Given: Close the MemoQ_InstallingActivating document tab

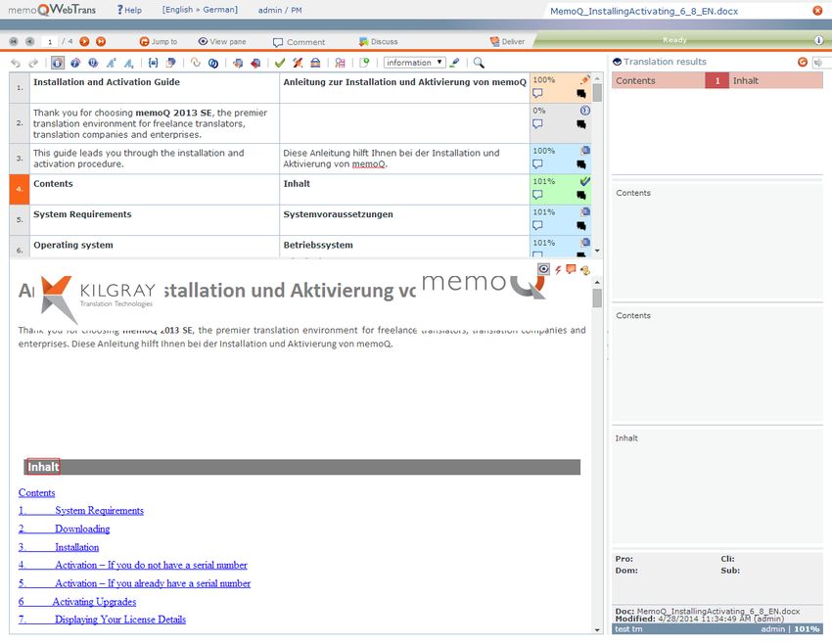Looking at the screenshot, I should coord(817,11).
